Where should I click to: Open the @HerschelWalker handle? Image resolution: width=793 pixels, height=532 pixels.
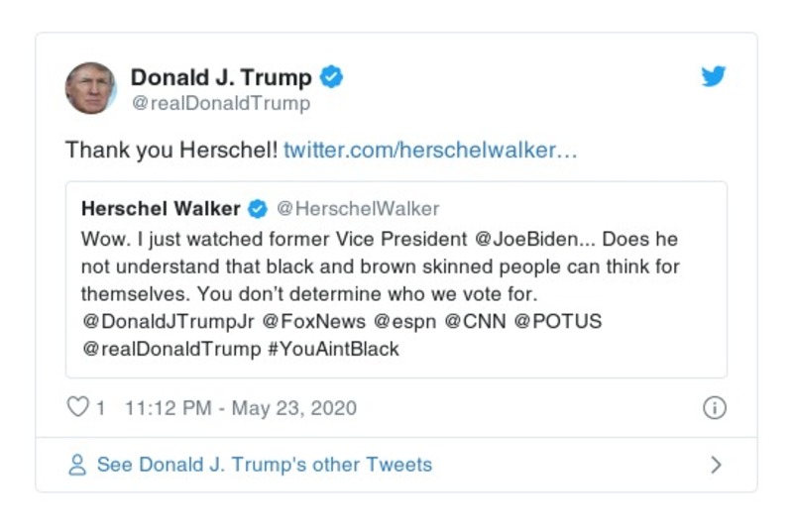pyautogui.click(x=357, y=209)
